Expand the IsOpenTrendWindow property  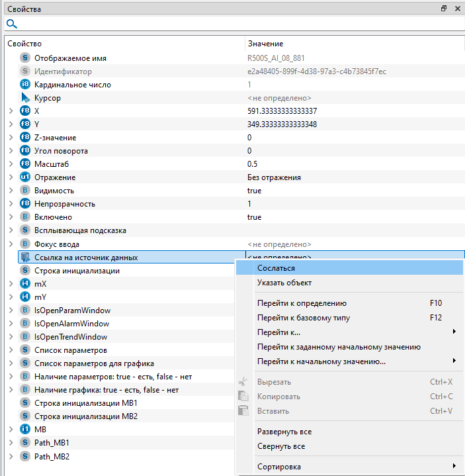(11, 337)
